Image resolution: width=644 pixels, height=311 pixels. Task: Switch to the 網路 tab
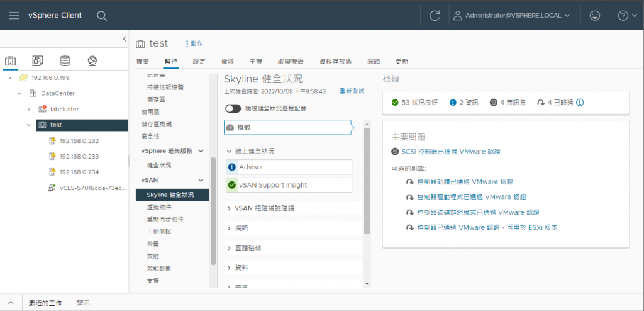(x=374, y=62)
